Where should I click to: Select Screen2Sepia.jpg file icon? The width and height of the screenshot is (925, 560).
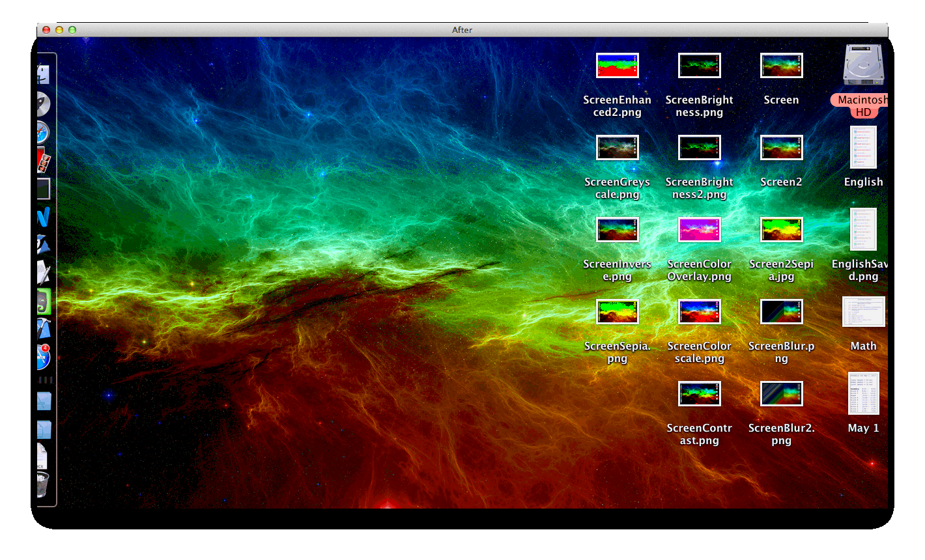(x=781, y=229)
